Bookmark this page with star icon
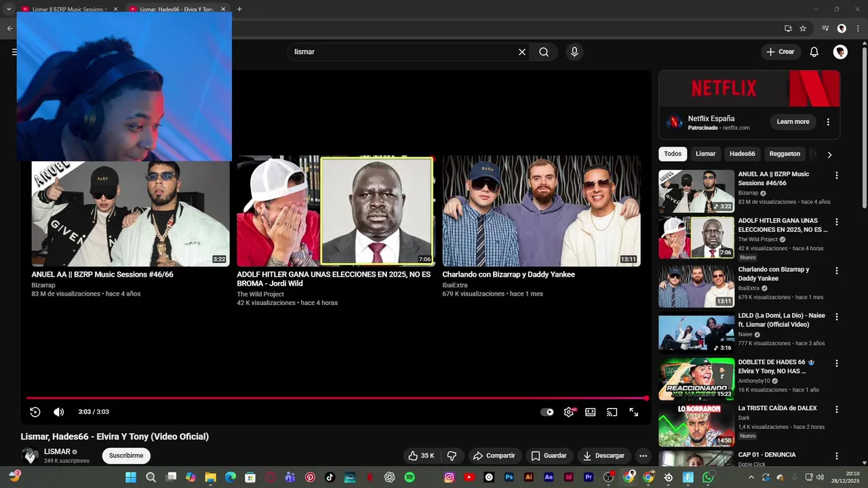The image size is (868, 488). pos(803,28)
